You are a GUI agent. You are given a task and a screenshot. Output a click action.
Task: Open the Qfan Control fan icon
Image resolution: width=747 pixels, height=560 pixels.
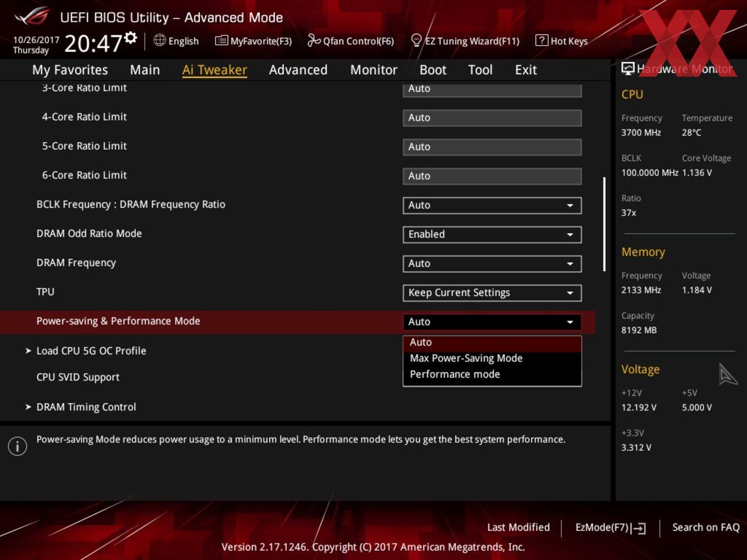314,40
